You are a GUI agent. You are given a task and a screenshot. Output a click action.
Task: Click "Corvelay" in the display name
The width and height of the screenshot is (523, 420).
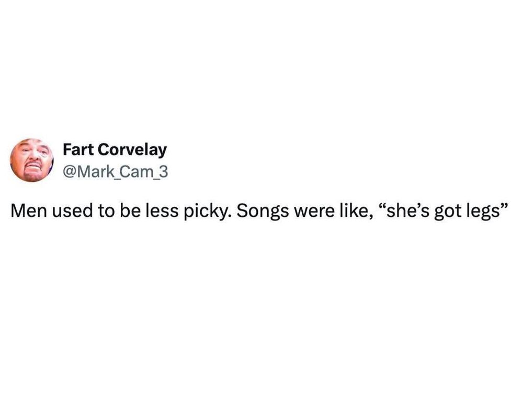tap(132, 150)
